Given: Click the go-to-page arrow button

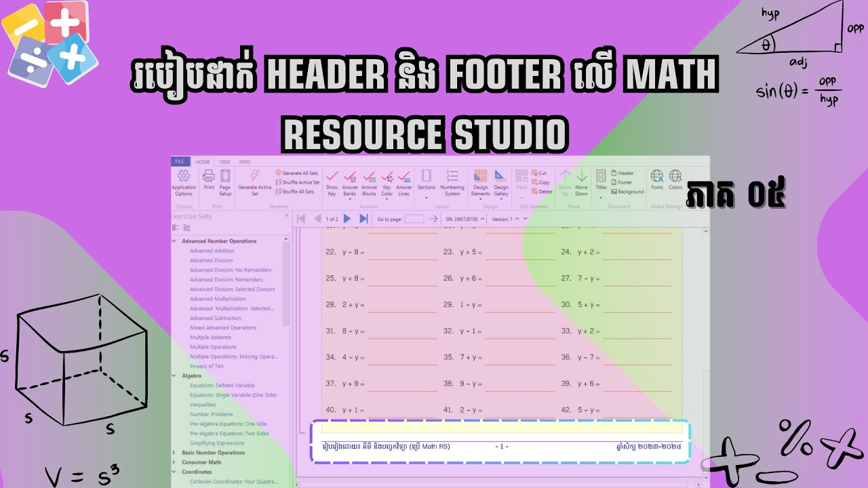Looking at the screenshot, I should (433, 219).
